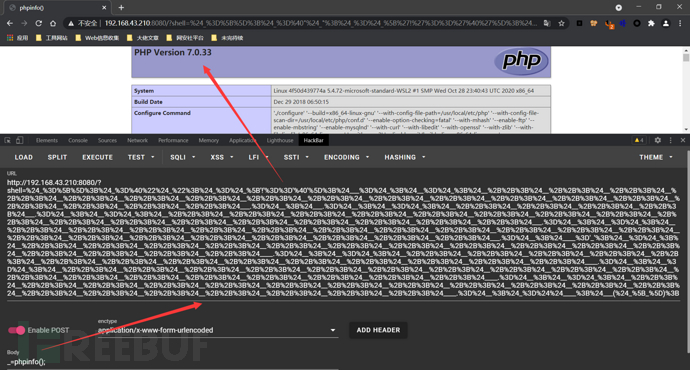Open the 大佬文章 bookmark folder
Screen dimensions: 690x370
[x=143, y=38]
